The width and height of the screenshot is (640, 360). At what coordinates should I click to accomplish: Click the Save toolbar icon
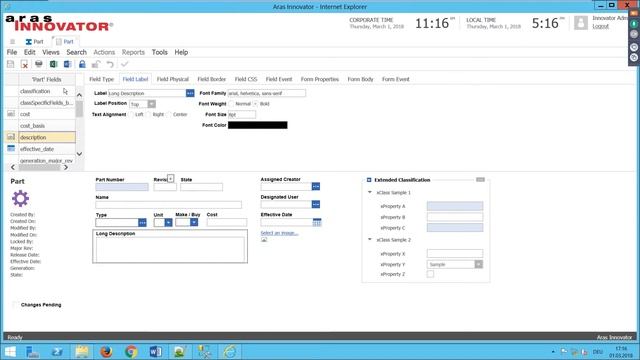pyautogui.click(x=11, y=64)
